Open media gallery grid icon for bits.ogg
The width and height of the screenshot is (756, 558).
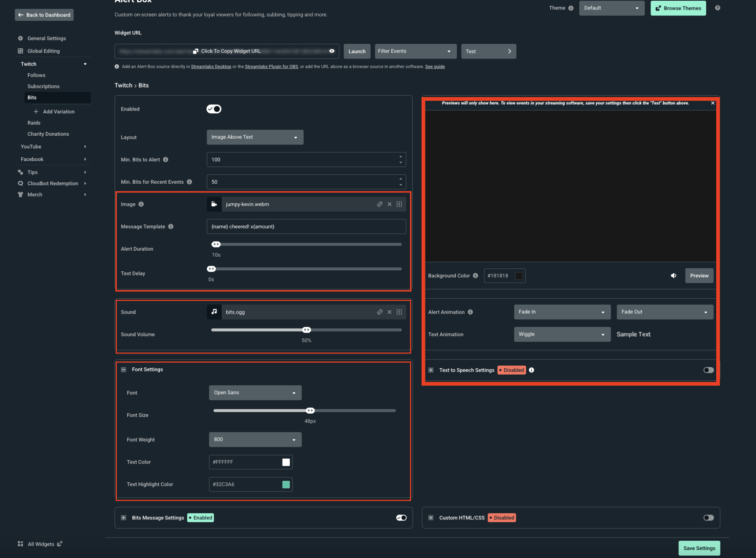[399, 312]
